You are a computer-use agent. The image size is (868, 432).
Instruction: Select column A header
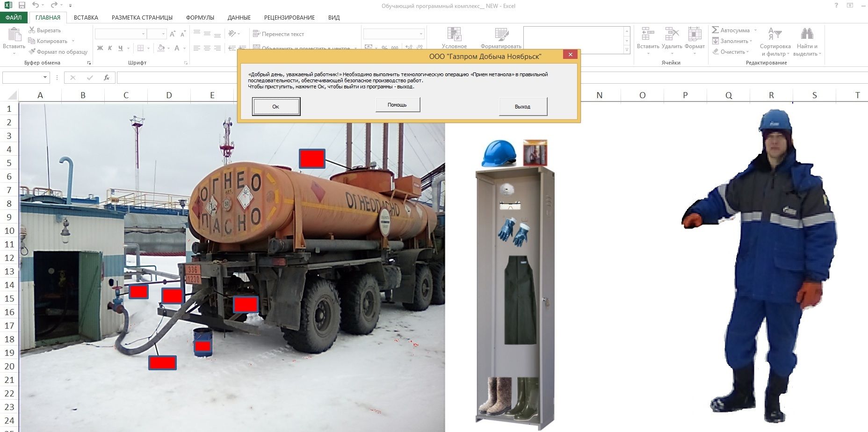pyautogui.click(x=40, y=95)
